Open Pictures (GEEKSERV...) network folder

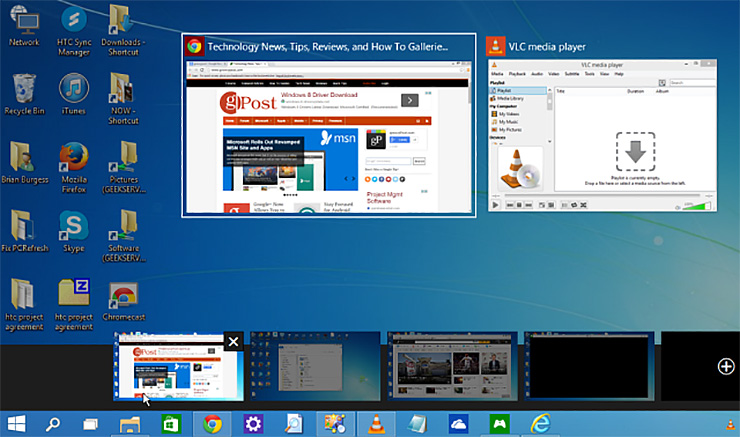coord(124,168)
